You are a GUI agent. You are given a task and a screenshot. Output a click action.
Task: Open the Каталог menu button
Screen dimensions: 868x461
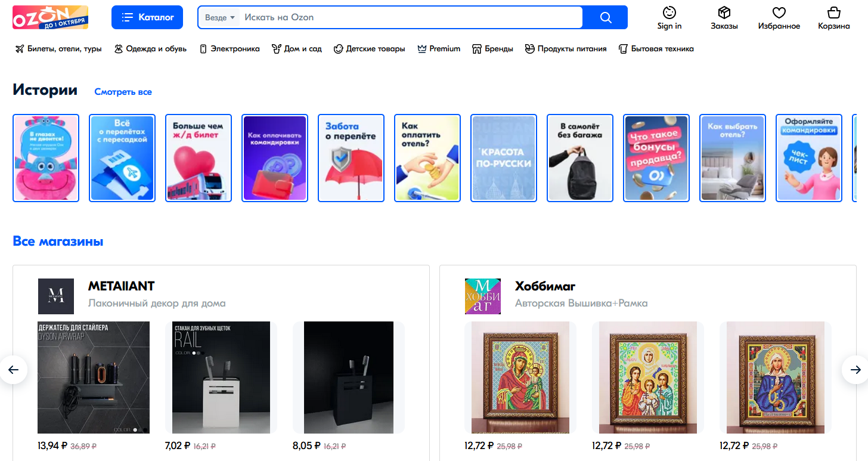[147, 17]
